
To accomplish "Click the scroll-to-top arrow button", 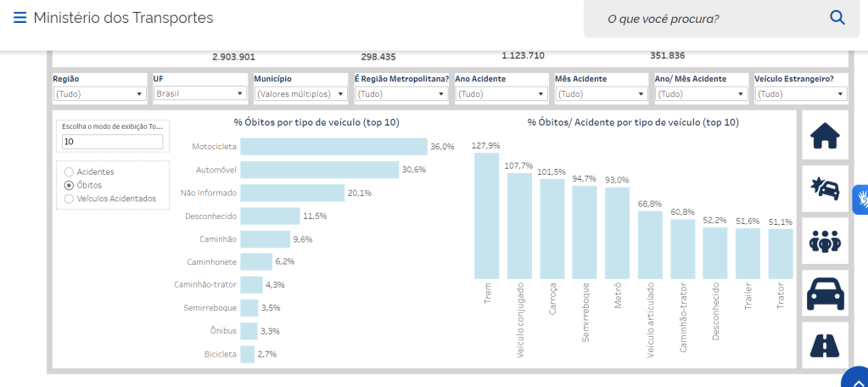I will pos(858,379).
